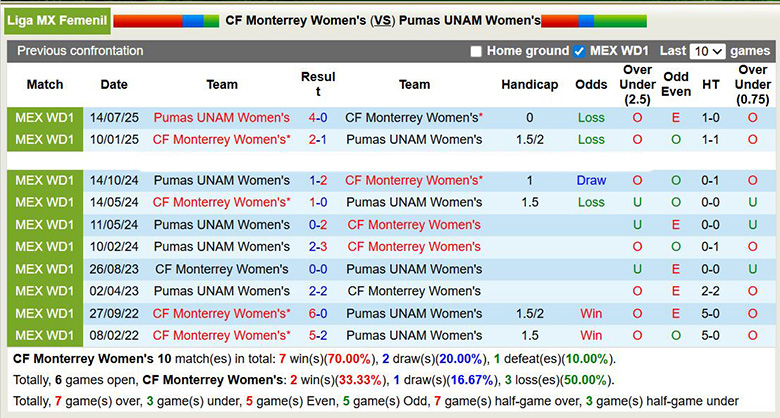Viewport: 780px width, 418px height.
Task: Open Pumas UNAM Women's header team link
Action: click(470, 20)
